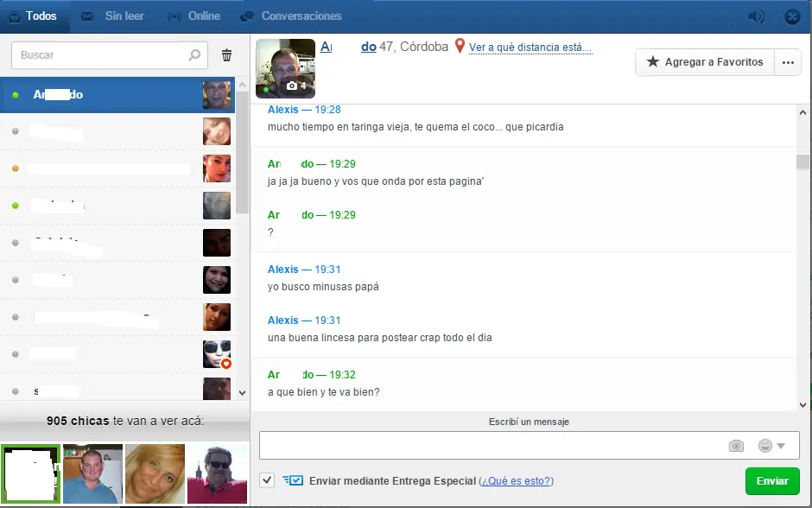Image resolution: width=812 pixels, height=508 pixels.
Task: Click the message text input box
Action: (x=530, y=445)
